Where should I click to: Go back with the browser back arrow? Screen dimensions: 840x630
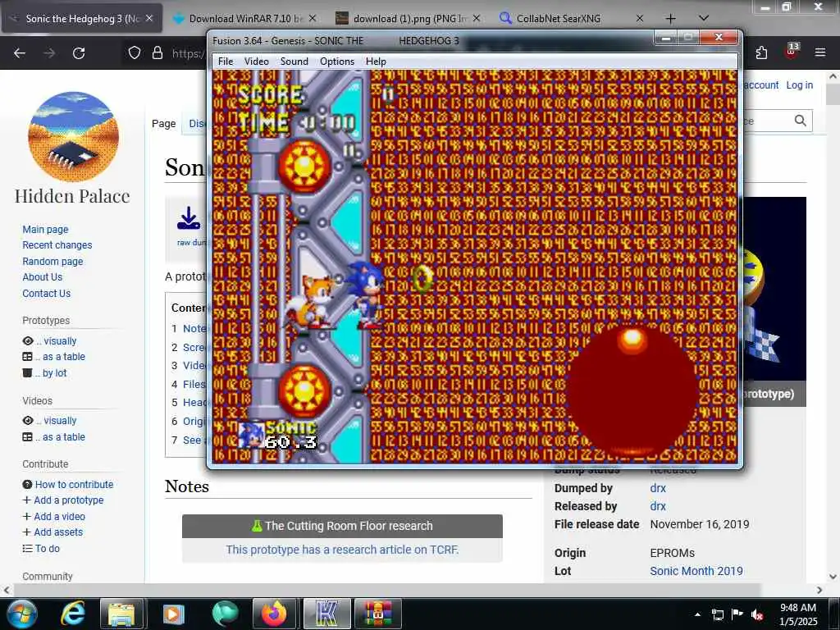(20, 53)
